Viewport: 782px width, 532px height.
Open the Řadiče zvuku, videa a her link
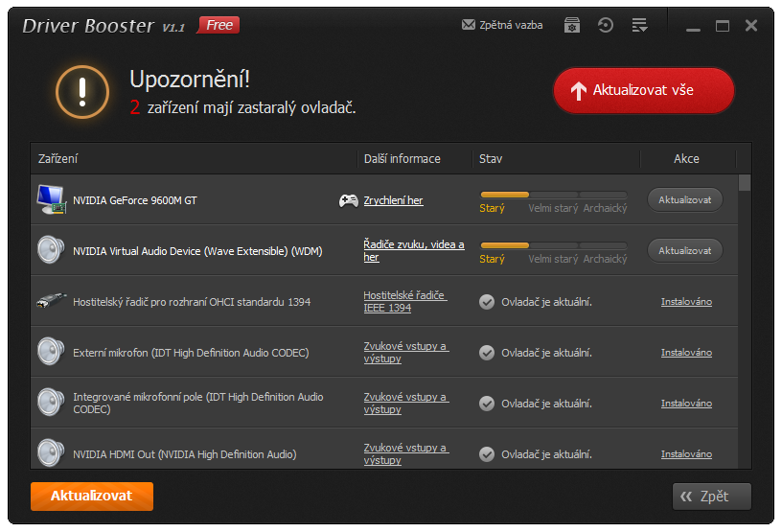click(x=413, y=250)
